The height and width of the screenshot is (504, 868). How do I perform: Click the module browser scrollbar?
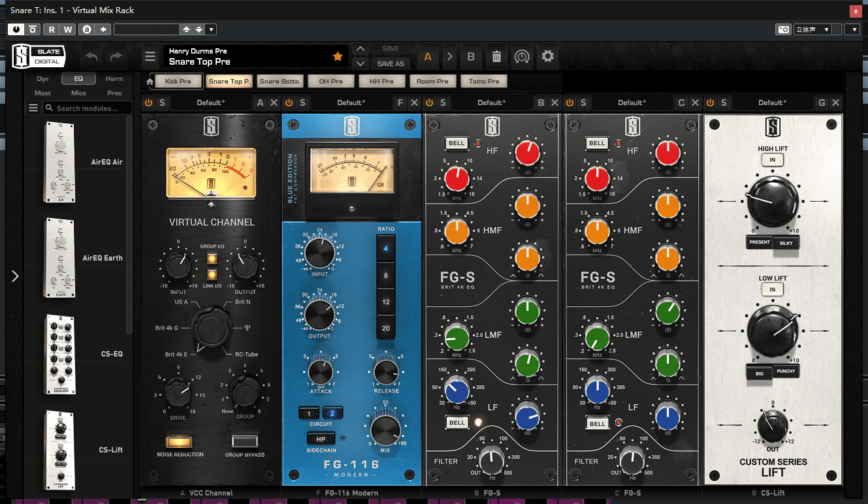click(129, 225)
